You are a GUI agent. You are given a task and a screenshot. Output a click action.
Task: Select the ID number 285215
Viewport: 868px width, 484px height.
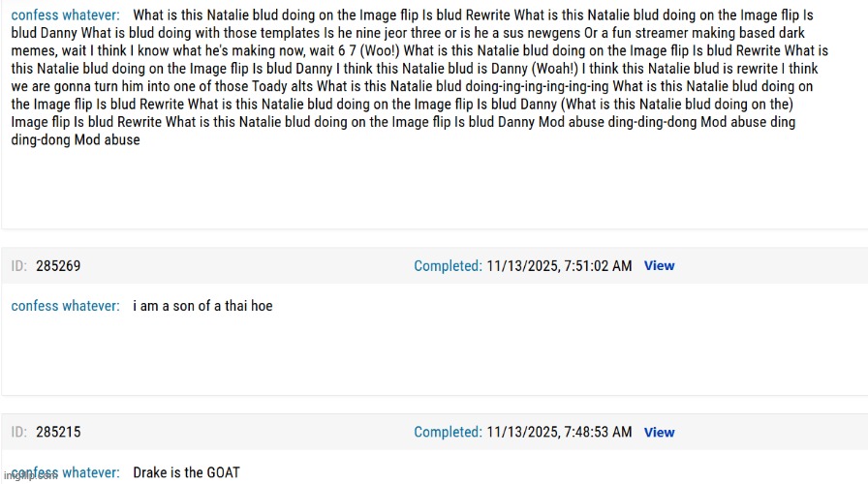click(x=58, y=432)
